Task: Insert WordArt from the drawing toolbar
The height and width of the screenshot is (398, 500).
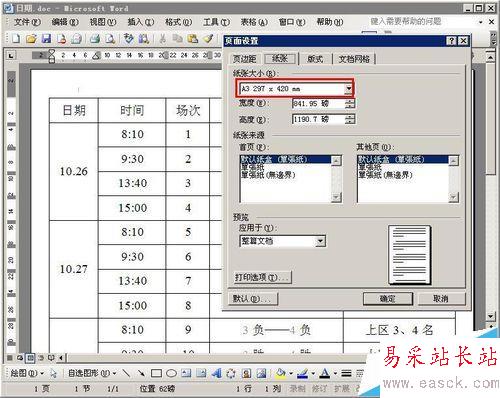Action: click(217, 373)
